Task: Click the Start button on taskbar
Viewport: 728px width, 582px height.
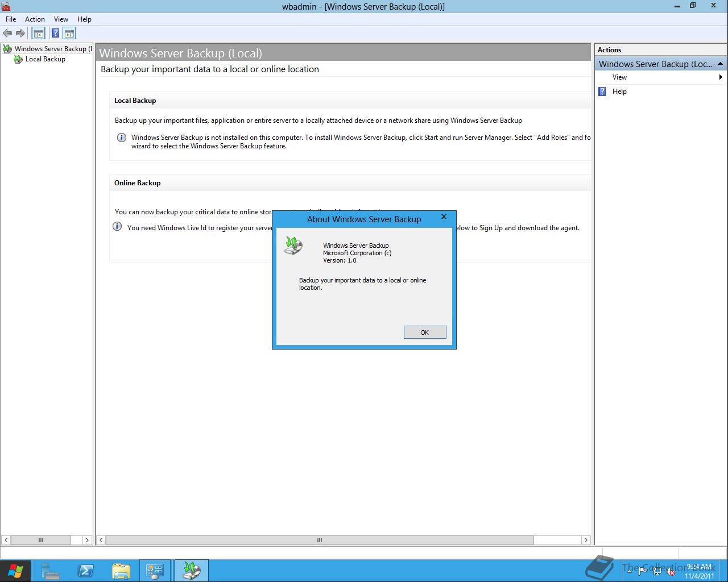Action: (15, 571)
